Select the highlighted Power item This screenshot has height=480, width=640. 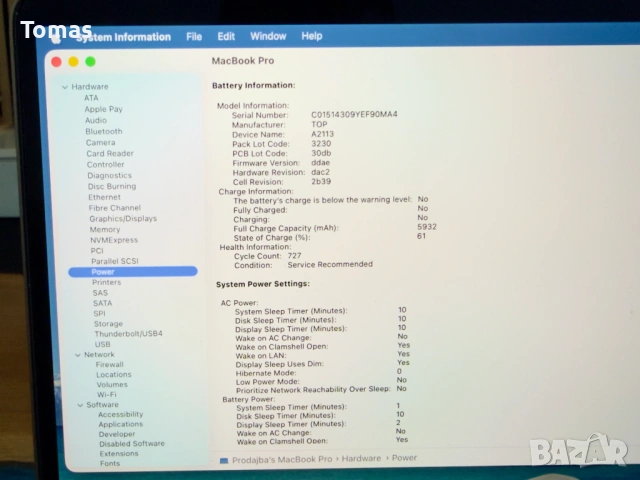tap(133, 272)
